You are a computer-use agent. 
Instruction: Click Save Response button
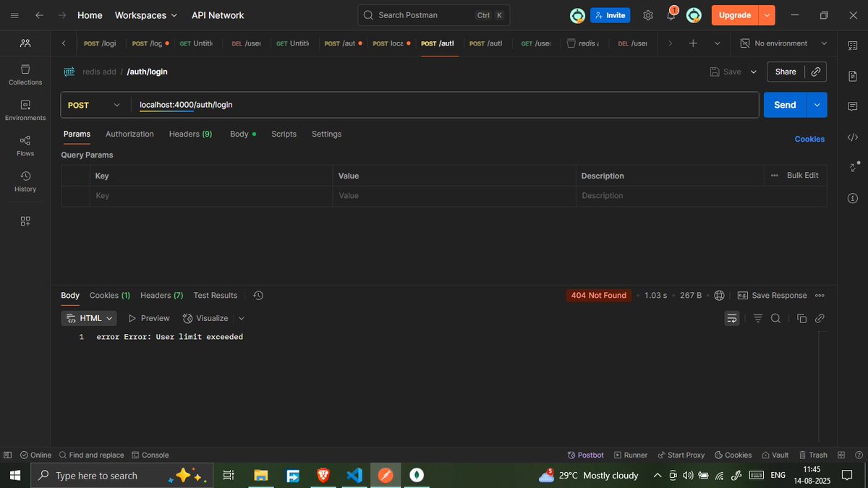tap(772, 296)
